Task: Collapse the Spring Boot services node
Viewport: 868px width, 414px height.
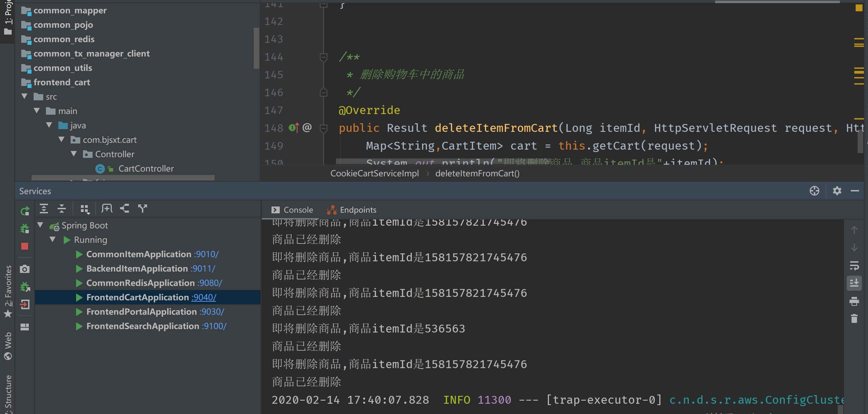Action: pos(40,225)
